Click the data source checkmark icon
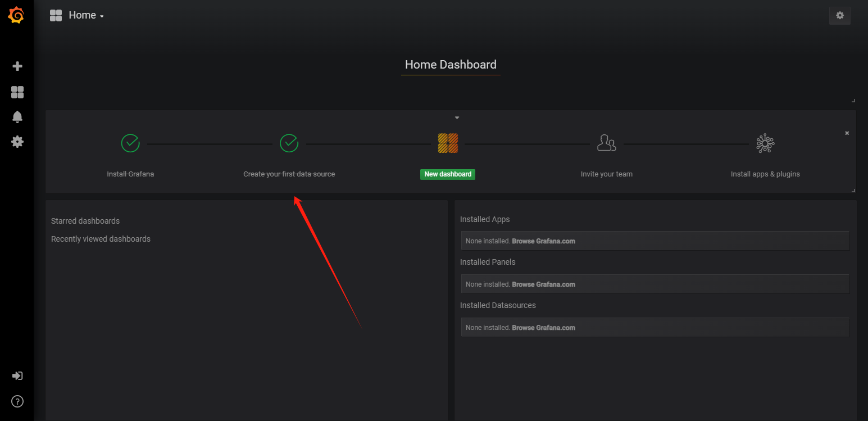Viewport: 868px width, 421px height. 289,143
